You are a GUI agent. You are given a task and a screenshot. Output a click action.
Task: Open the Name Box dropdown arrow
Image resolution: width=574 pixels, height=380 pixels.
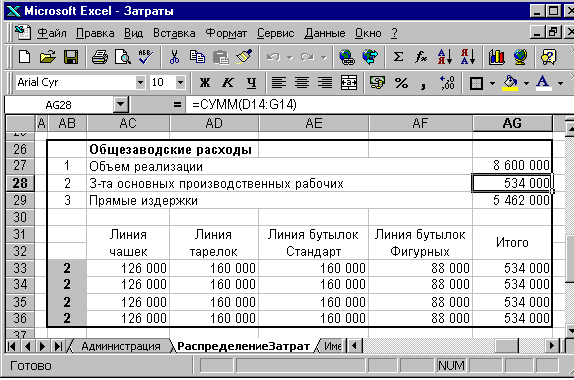[121, 105]
